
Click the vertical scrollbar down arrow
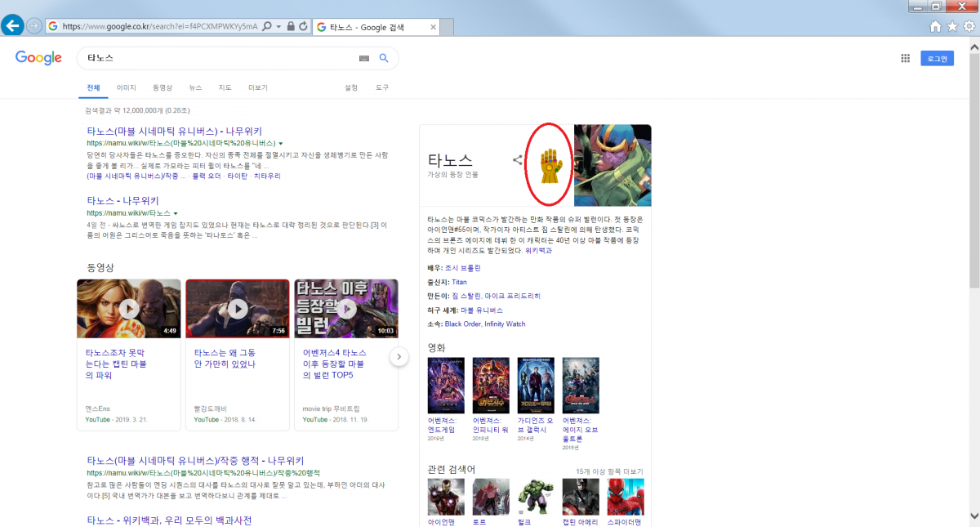pyautogui.click(x=973, y=516)
